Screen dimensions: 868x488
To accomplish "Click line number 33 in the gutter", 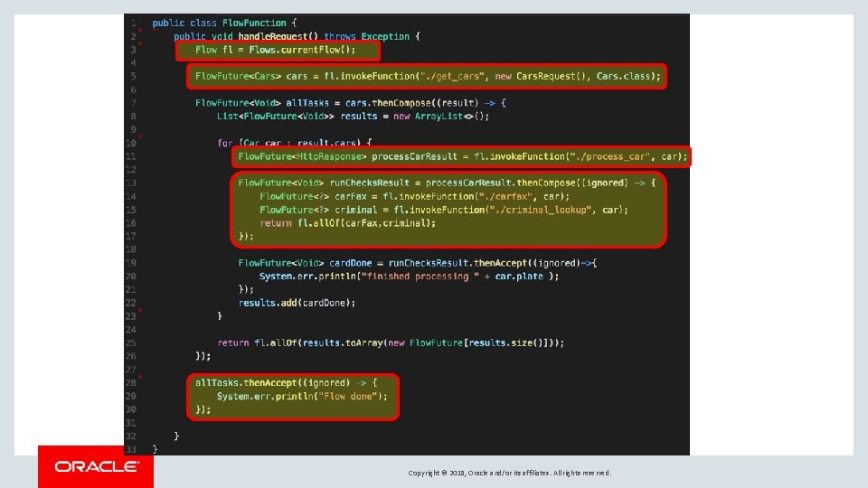I will (x=130, y=449).
